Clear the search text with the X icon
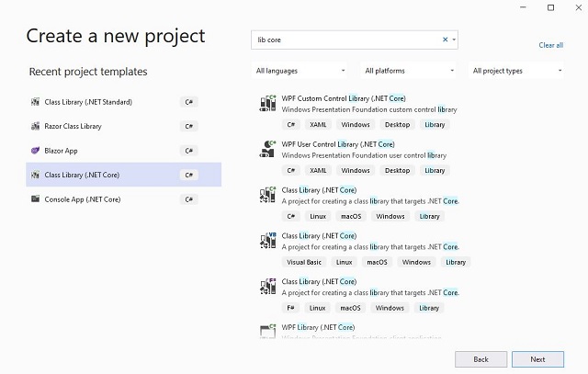Viewport: 588px width, 374px height. click(445, 40)
